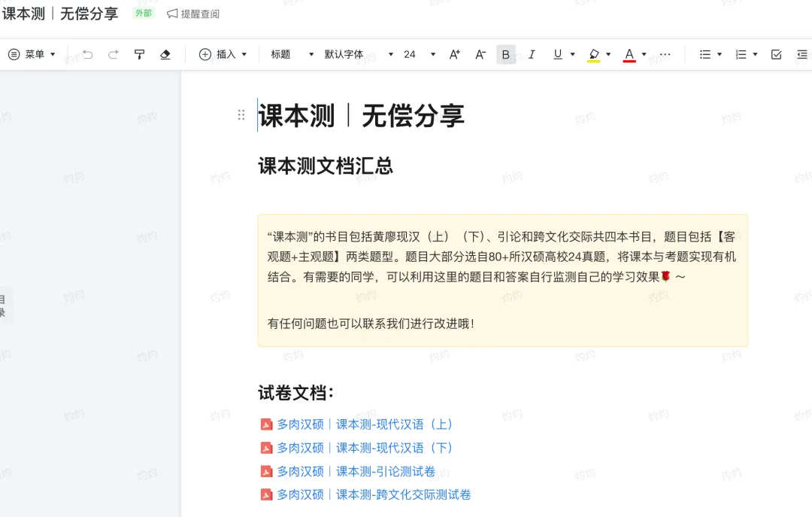Click the document title at top left
The image size is (812, 517).
(60, 14)
